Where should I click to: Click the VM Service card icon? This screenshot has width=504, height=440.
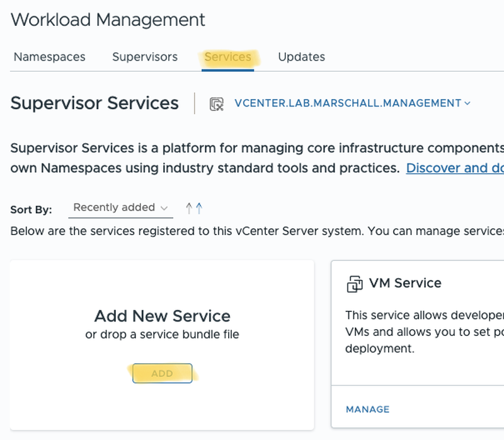(x=355, y=284)
